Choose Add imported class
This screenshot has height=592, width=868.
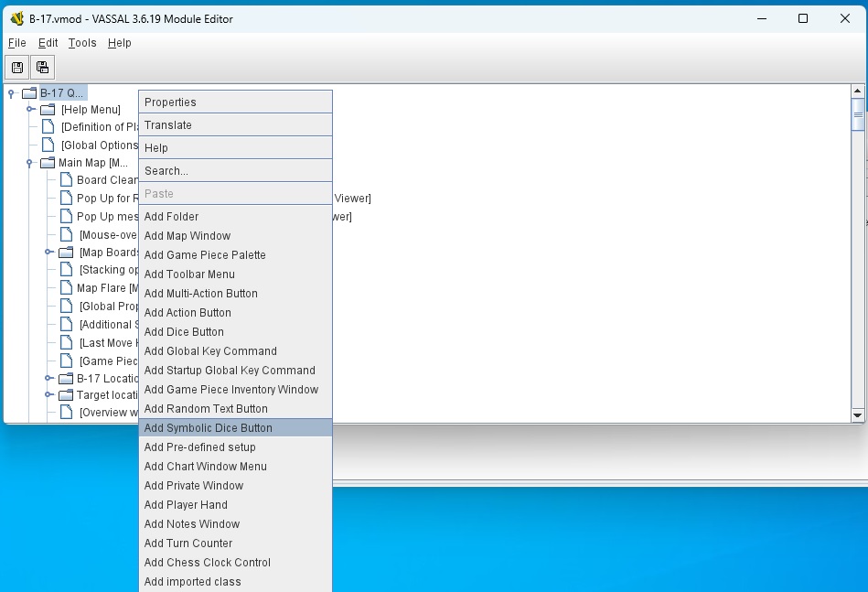[x=235, y=582]
